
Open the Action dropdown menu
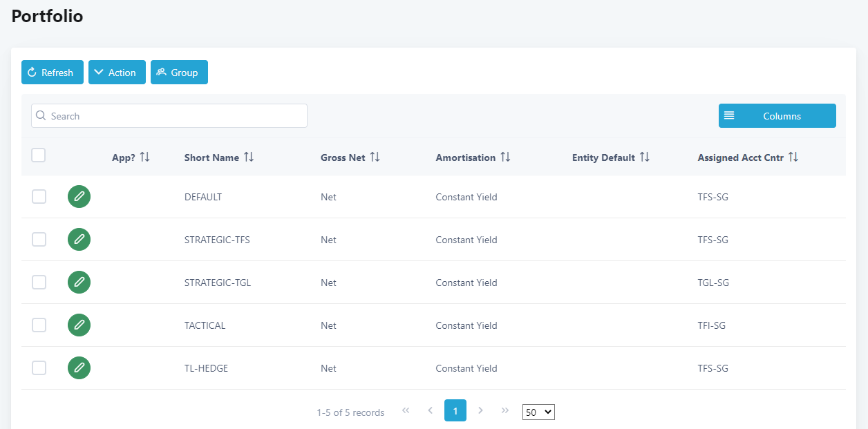click(117, 73)
